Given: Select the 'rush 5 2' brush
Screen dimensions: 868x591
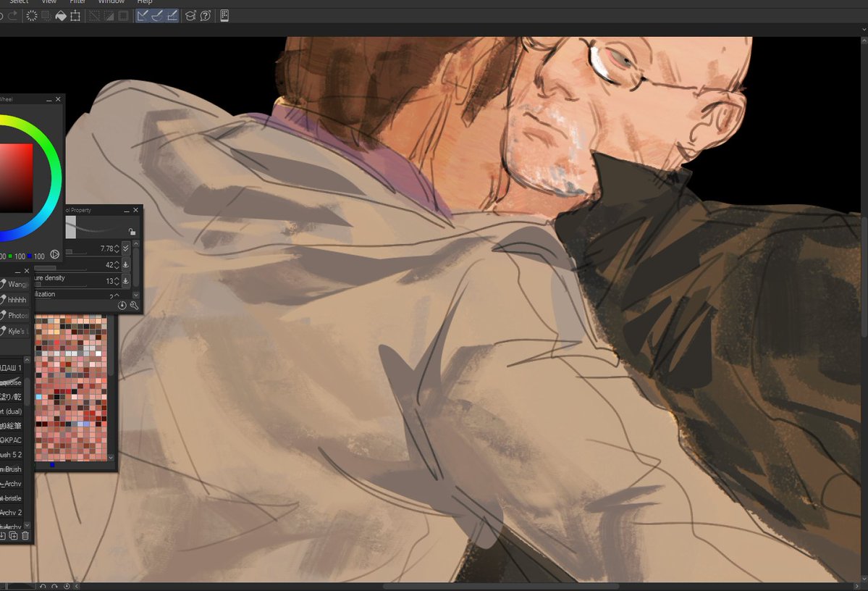Looking at the screenshot, I should point(11,455).
